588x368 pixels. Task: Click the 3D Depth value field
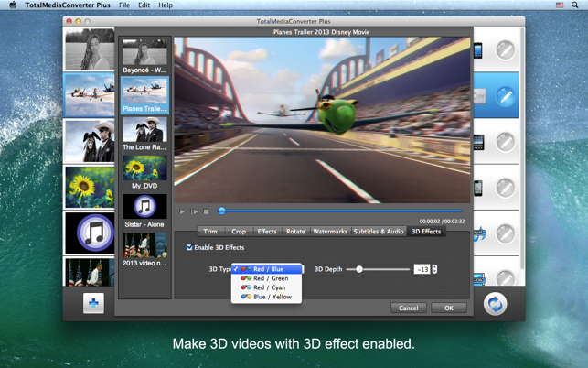[x=422, y=269]
